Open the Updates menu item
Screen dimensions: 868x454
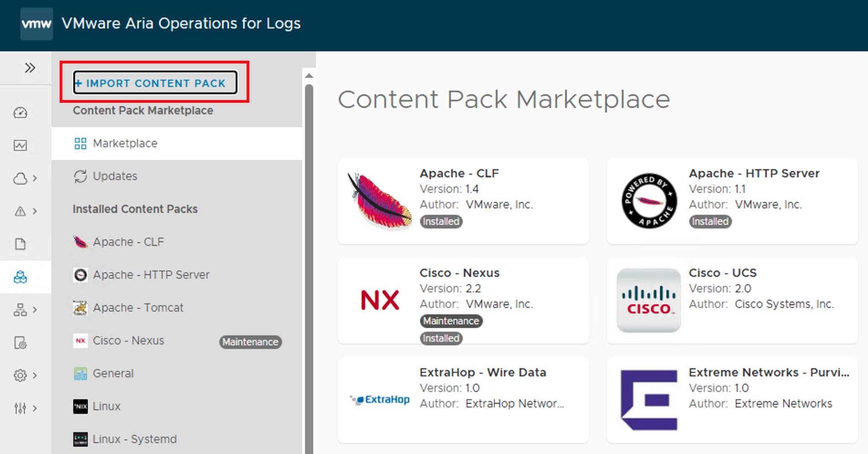tap(115, 176)
